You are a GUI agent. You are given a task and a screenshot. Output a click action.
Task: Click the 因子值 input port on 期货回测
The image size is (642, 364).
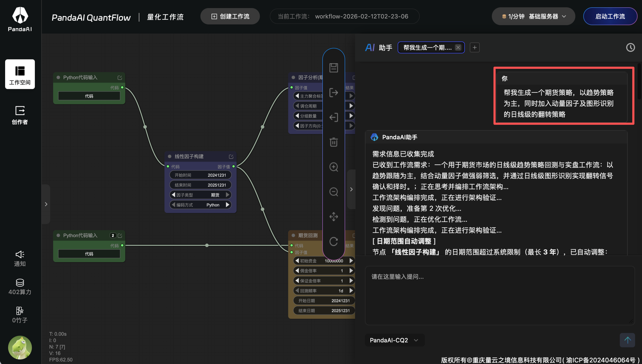[292, 252]
